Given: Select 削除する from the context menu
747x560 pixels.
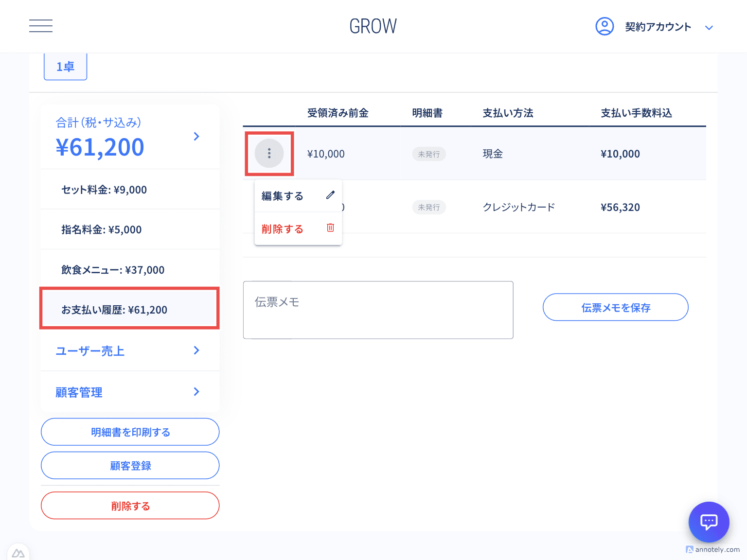Looking at the screenshot, I should coord(283,229).
